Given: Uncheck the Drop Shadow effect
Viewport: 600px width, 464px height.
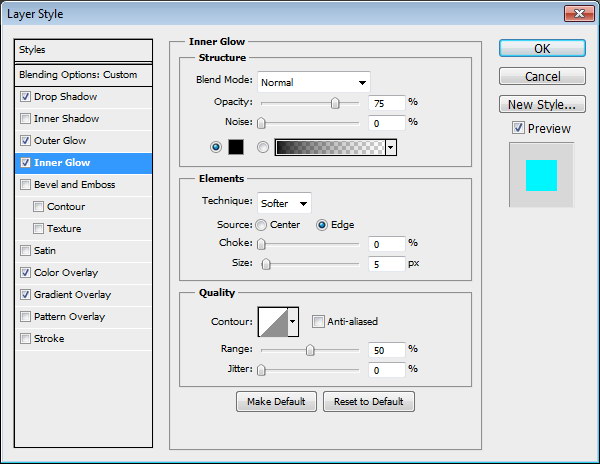Looking at the screenshot, I should (25, 97).
